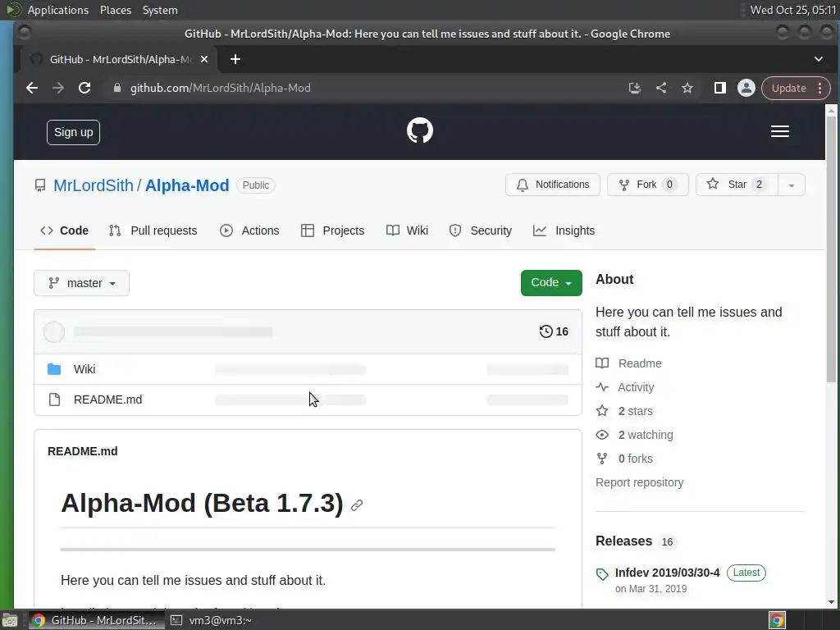
Task: Select the Code tab
Action: click(64, 231)
